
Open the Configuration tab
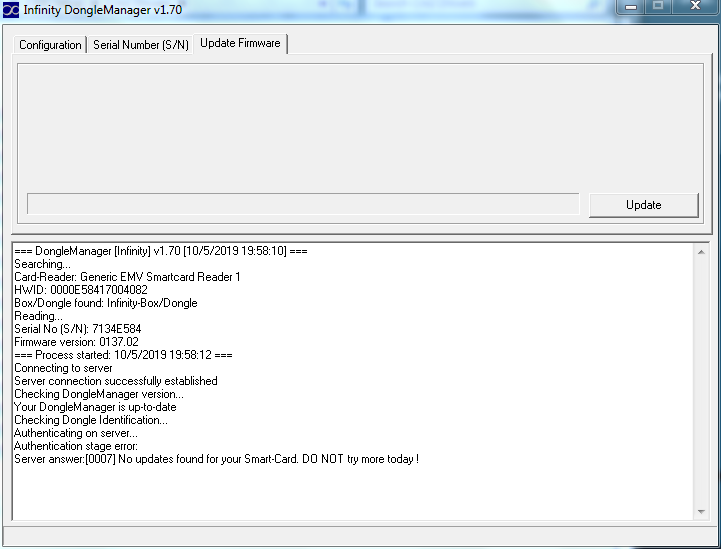[x=50, y=45]
